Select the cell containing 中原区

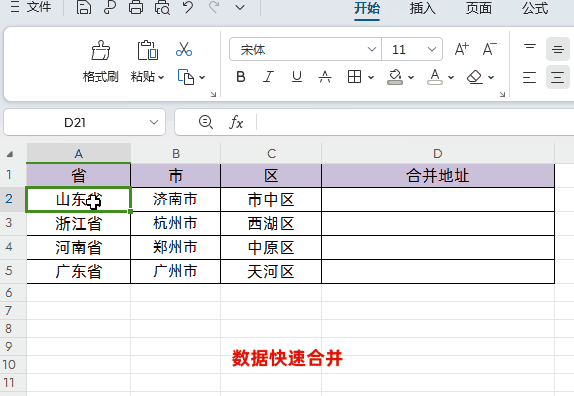click(271, 247)
